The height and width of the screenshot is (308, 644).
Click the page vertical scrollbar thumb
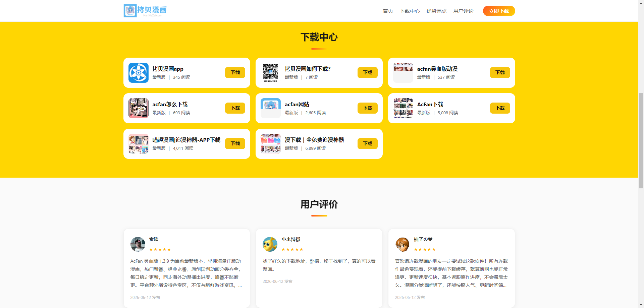pyautogui.click(x=641, y=140)
